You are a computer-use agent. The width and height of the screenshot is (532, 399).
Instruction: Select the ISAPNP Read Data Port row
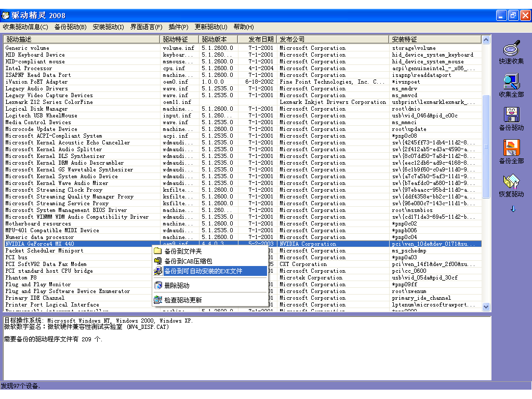(x=243, y=75)
